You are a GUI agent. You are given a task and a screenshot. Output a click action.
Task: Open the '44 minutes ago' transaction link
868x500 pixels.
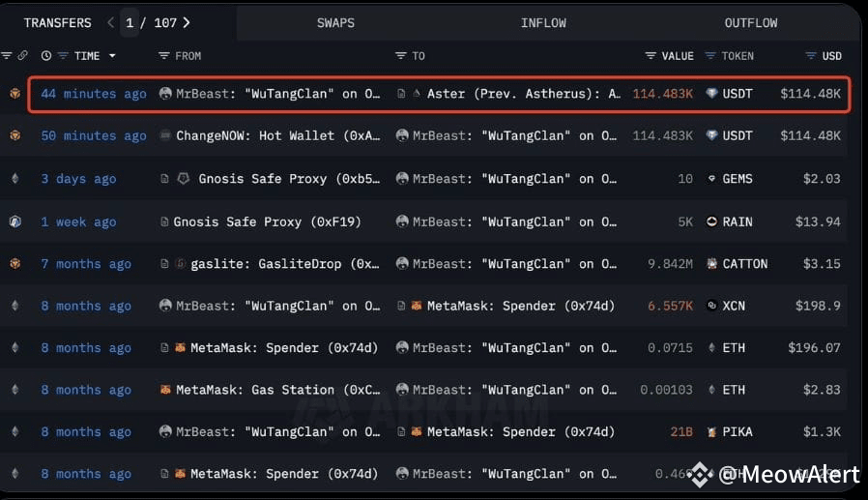click(94, 94)
